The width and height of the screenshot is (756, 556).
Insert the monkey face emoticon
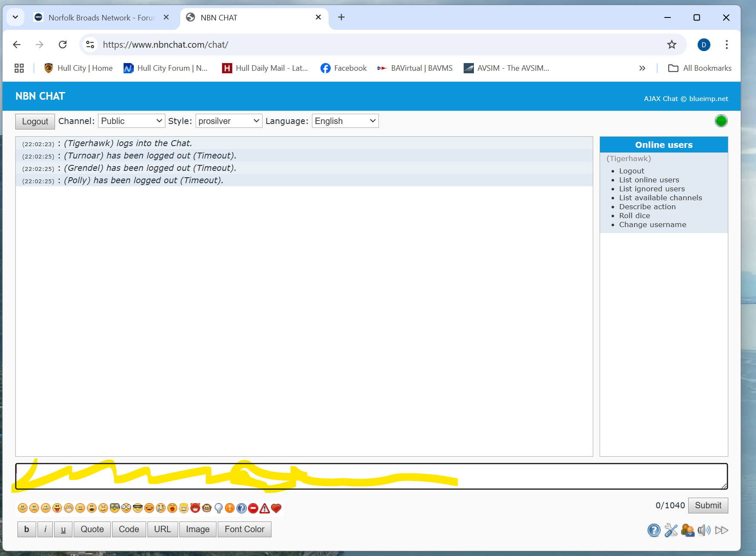click(207, 508)
